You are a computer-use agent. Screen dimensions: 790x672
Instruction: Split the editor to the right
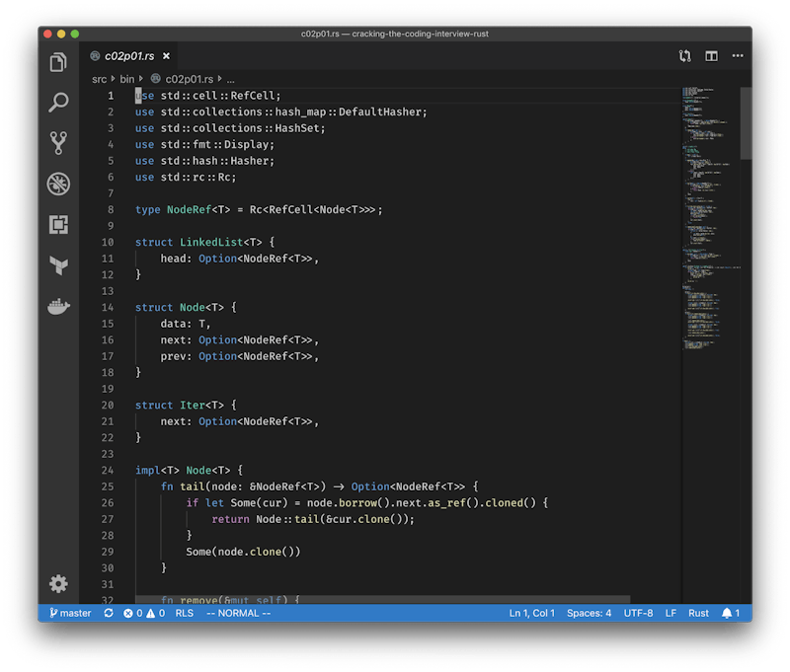click(711, 56)
